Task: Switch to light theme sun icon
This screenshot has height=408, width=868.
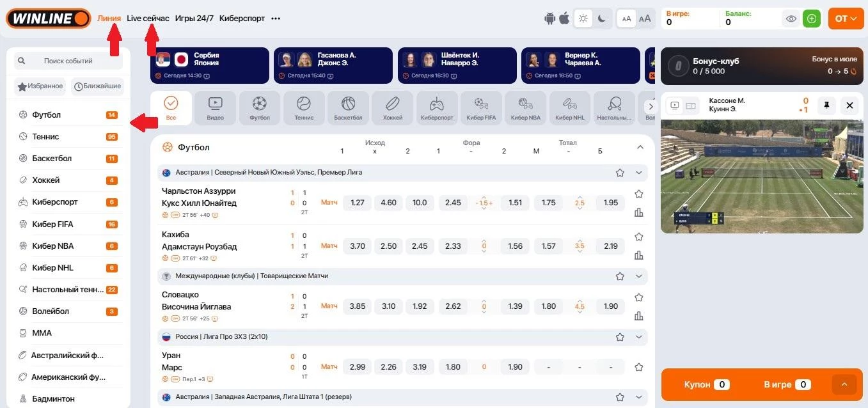Action: (x=583, y=19)
